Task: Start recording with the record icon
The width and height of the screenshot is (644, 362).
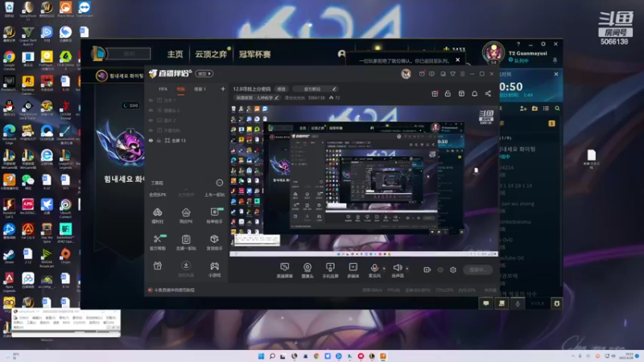Action: point(427,269)
